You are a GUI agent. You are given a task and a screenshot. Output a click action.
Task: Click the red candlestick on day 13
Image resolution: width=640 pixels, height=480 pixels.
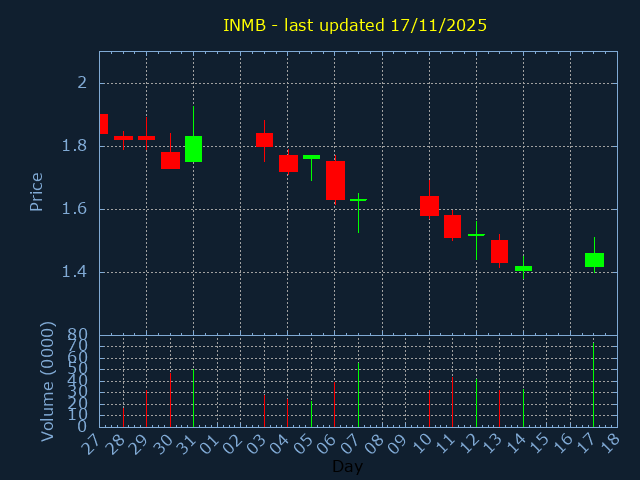click(x=499, y=251)
